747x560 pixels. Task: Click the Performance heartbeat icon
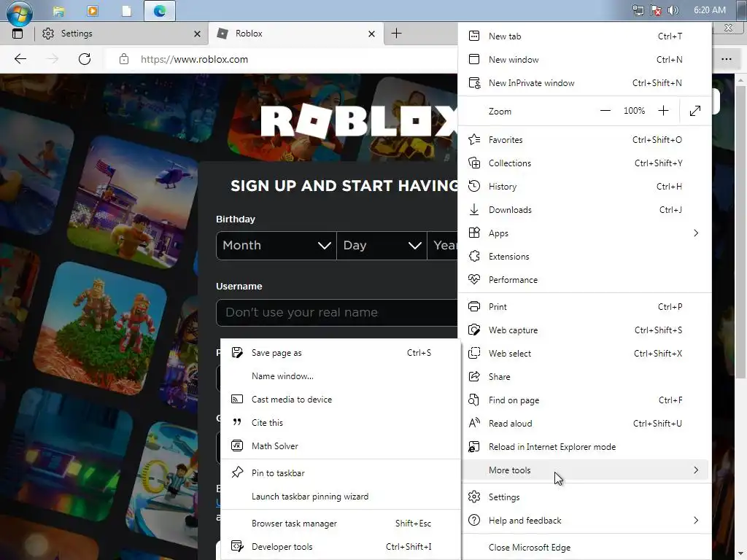click(x=474, y=279)
